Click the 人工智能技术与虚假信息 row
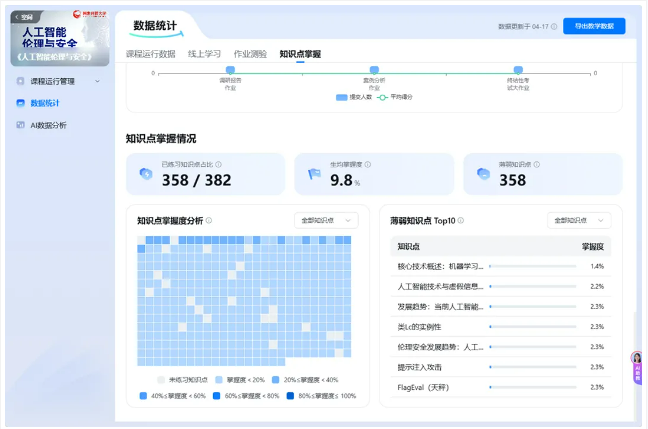Image resolution: width=648 pixels, height=429 pixels. (x=500, y=286)
